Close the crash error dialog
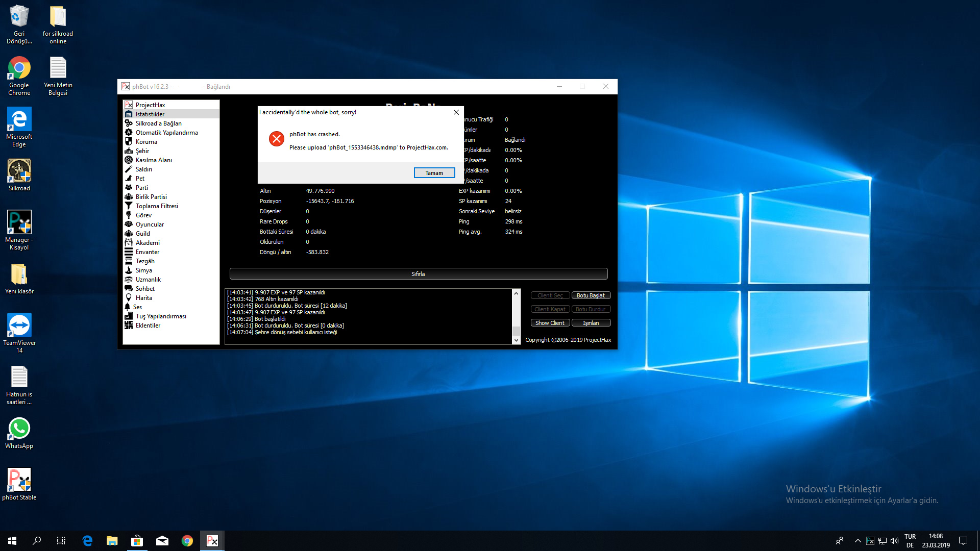Screen dimensions: 980x551 (456, 112)
